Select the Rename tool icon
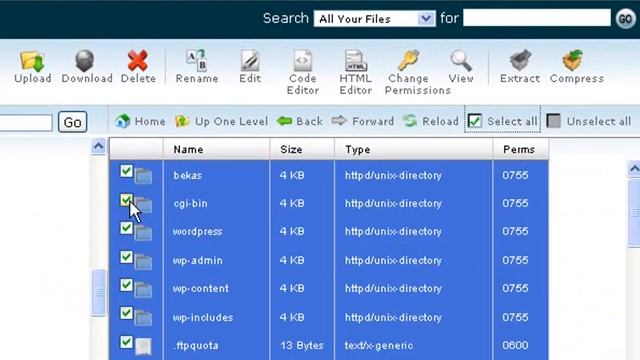Screen dimensions: 640x360 (196, 60)
